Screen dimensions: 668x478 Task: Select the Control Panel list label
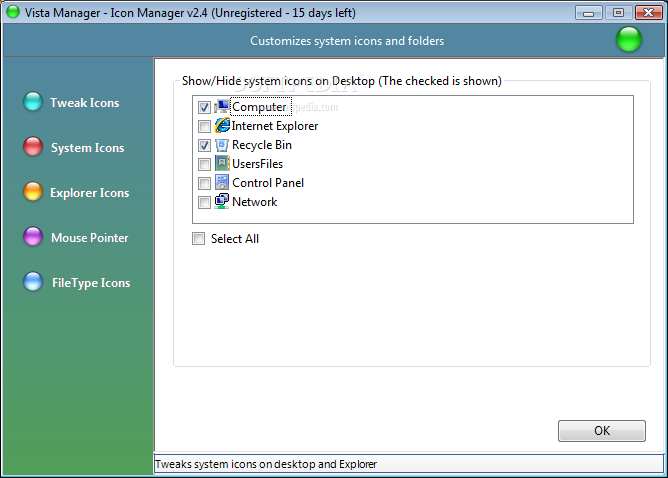(x=268, y=183)
